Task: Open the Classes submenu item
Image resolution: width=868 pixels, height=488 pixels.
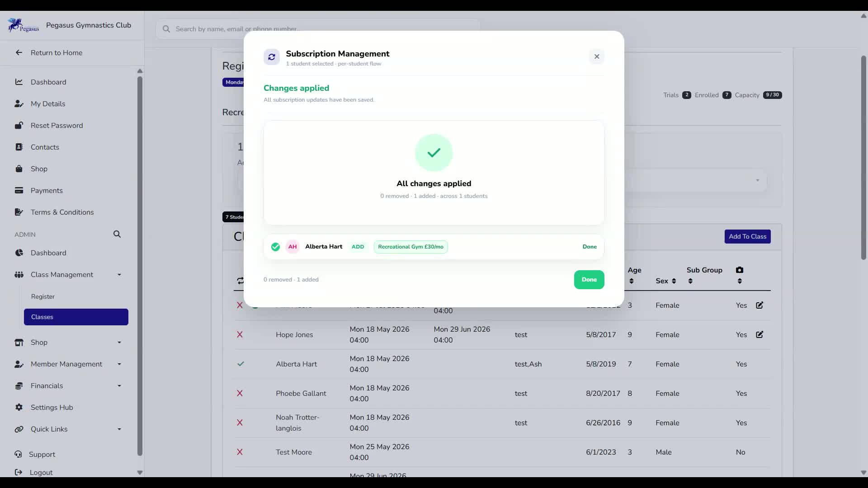Action: click(x=76, y=317)
